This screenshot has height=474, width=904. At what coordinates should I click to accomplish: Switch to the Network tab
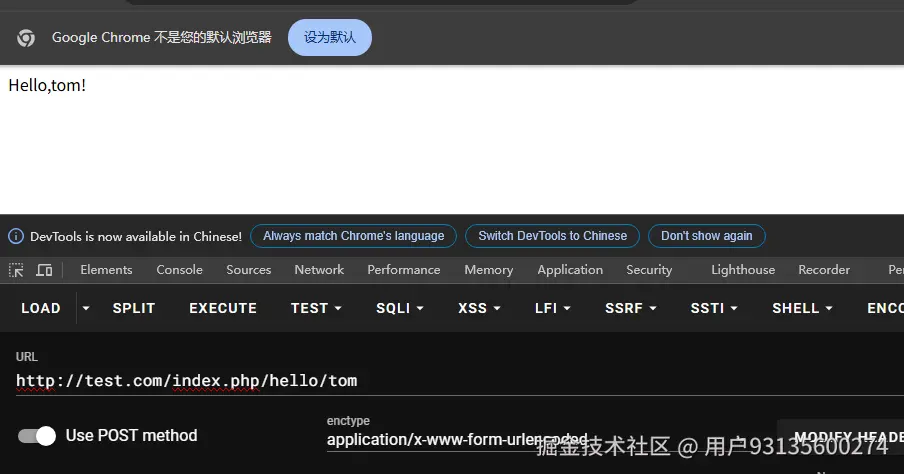point(319,270)
